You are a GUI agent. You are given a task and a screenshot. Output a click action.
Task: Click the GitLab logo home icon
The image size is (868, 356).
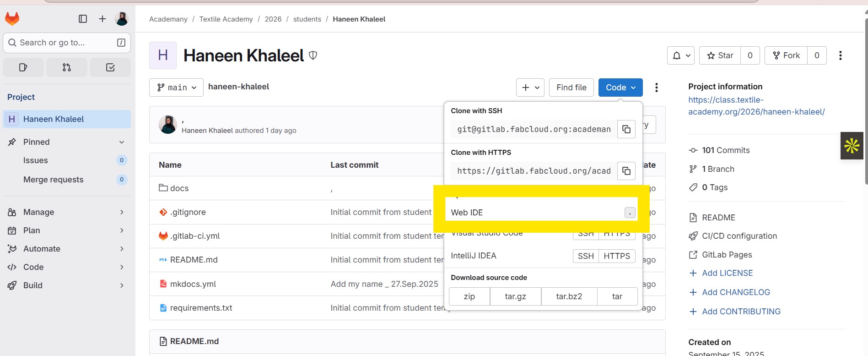click(12, 19)
